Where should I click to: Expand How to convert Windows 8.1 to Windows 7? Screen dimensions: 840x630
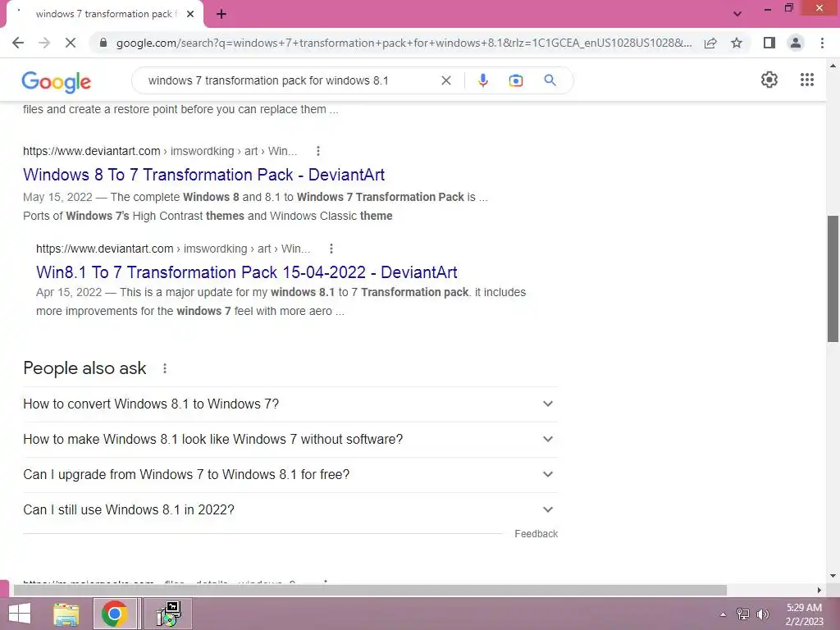pyautogui.click(x=290, y=404)
